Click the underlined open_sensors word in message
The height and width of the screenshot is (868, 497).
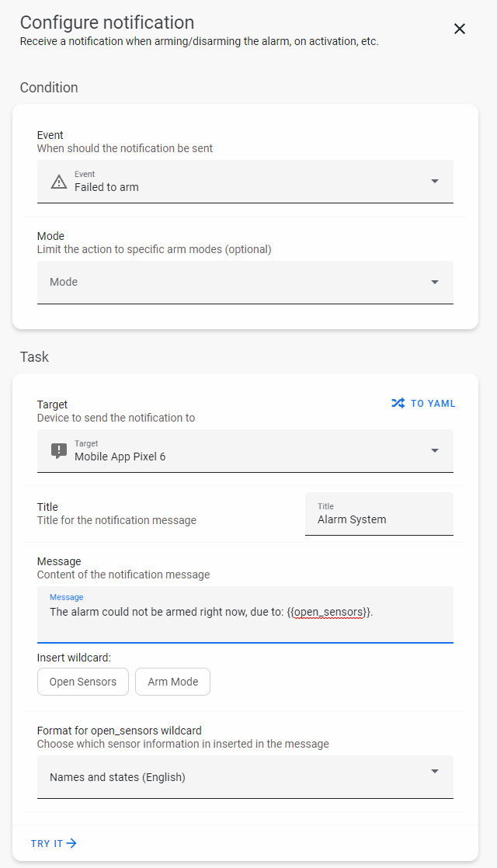pos(329,612)
